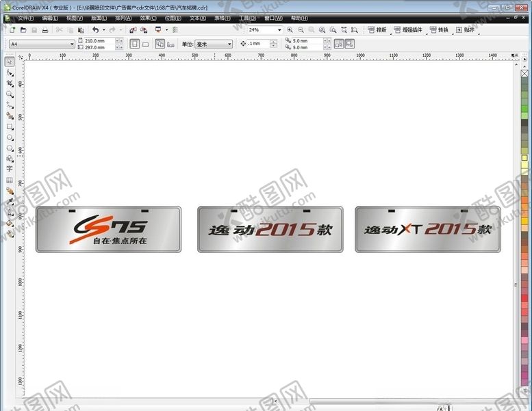
Task: Select the Rectangle tool
Action: [10, 127]
